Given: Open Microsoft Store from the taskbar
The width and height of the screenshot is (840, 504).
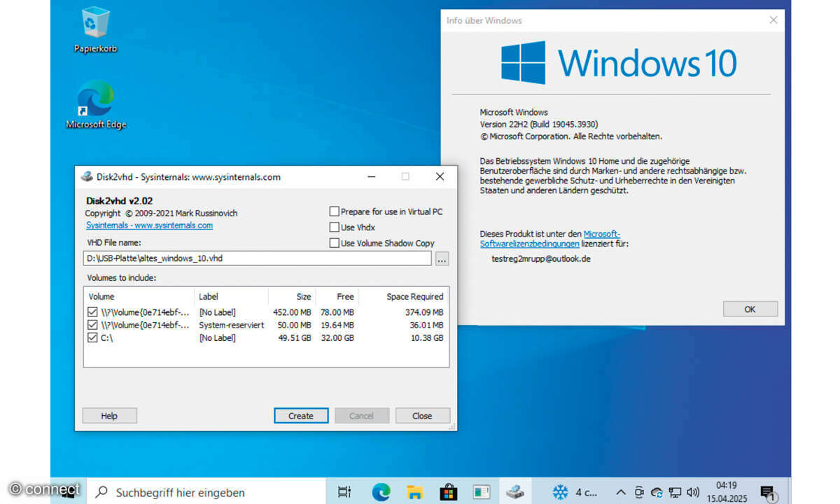Looking at the screenshot, I should coord(448,492).
